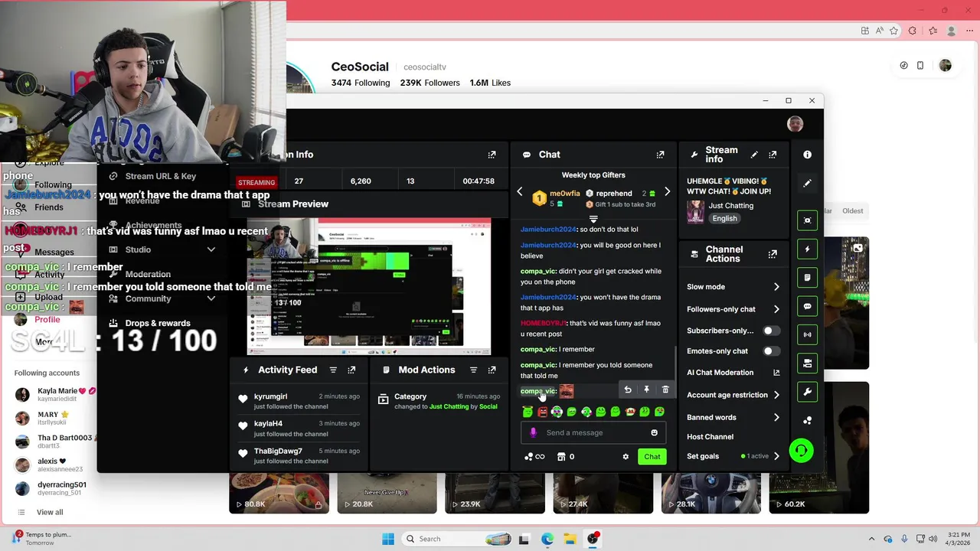Click kyrumgirl in the Activity Feed

tap(271, 396)
